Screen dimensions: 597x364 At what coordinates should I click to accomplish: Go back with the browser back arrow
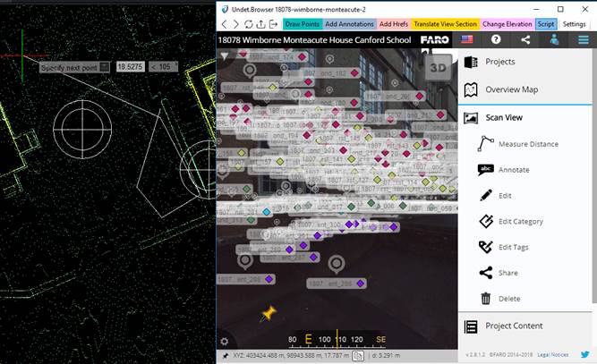tap(224, 24)
